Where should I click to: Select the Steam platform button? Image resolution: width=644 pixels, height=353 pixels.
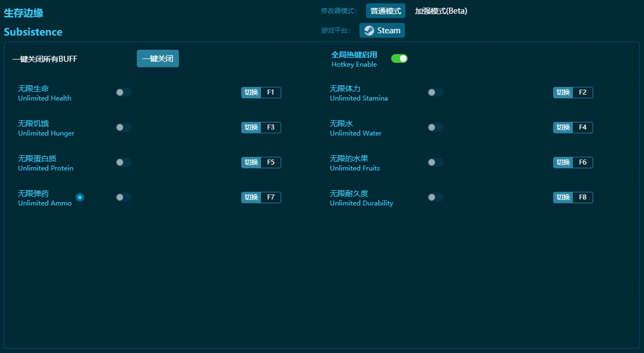(x=382, y=31)
